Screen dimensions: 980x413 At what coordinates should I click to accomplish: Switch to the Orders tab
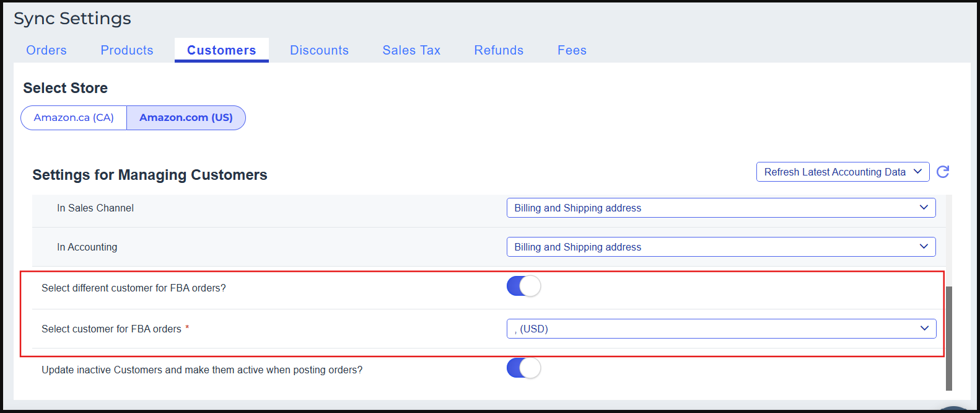46,50
